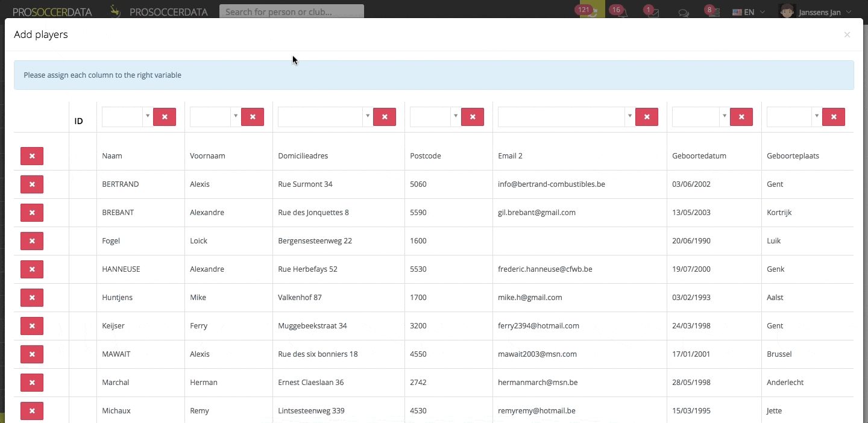Open the mail icon with 1 badge

[x=652, y=11]
